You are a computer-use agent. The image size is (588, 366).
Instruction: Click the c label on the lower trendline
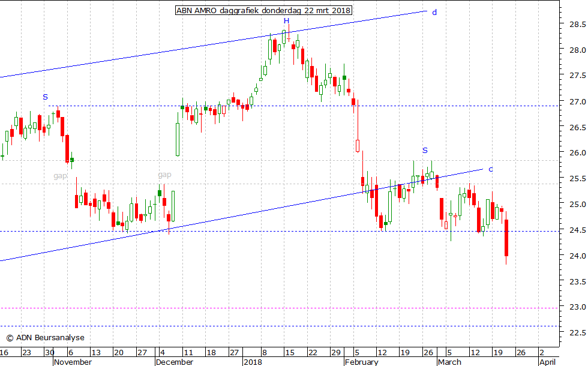(491, 169)
